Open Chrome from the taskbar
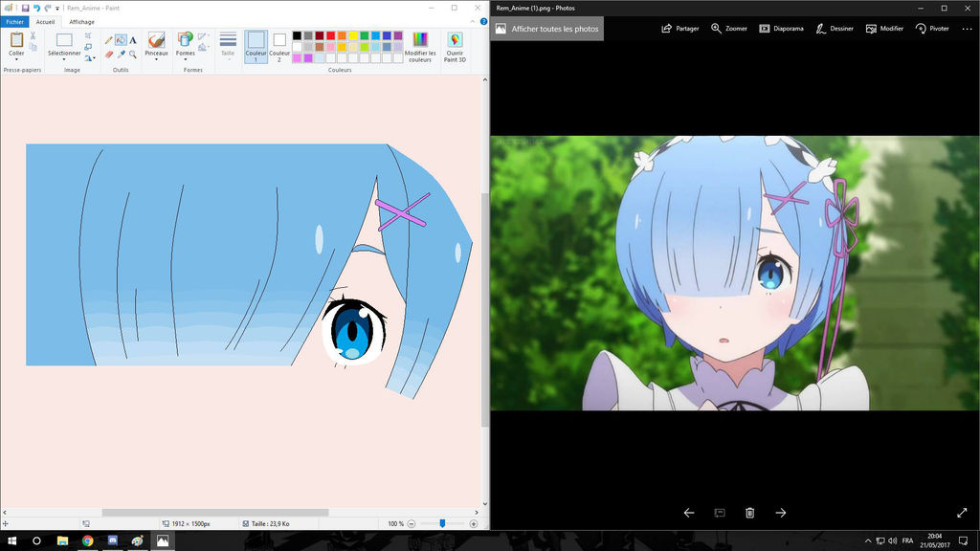980x551 pixels. pyautogui.click(x=87, y=541)
